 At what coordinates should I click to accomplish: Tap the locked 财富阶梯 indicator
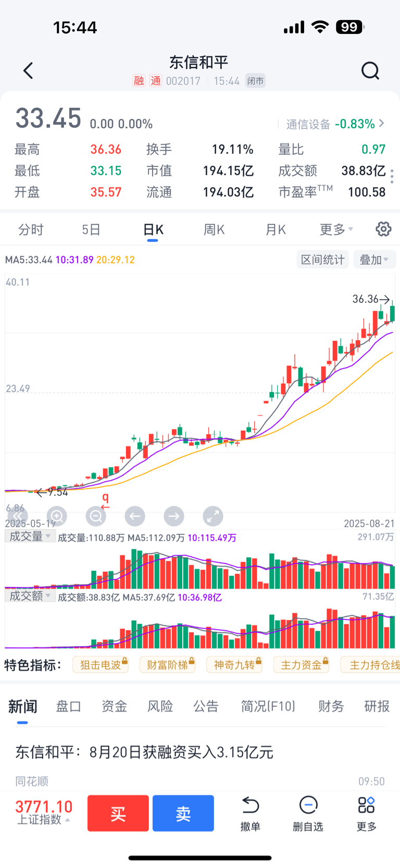click(168, 665)
